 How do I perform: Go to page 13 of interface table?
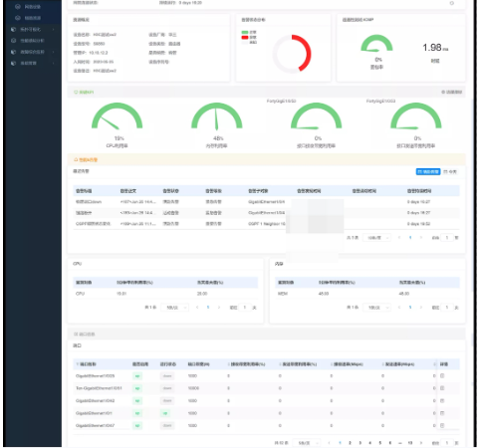(410, 443)
